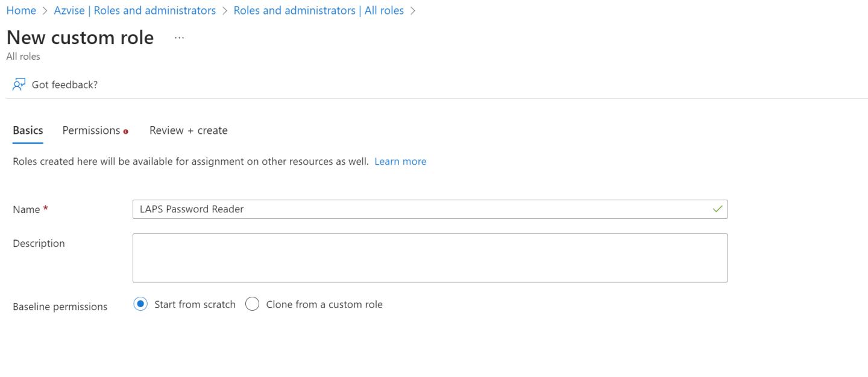Click the feedback person icon
The height and width of the screenshot is (377, 868).
coord(19,84)
